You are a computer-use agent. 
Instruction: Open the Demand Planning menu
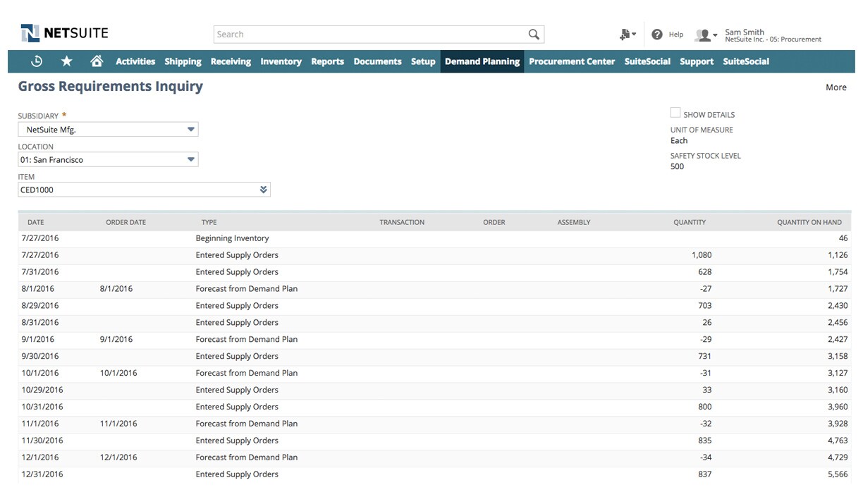pyautogui.click(x=482, y=61)
